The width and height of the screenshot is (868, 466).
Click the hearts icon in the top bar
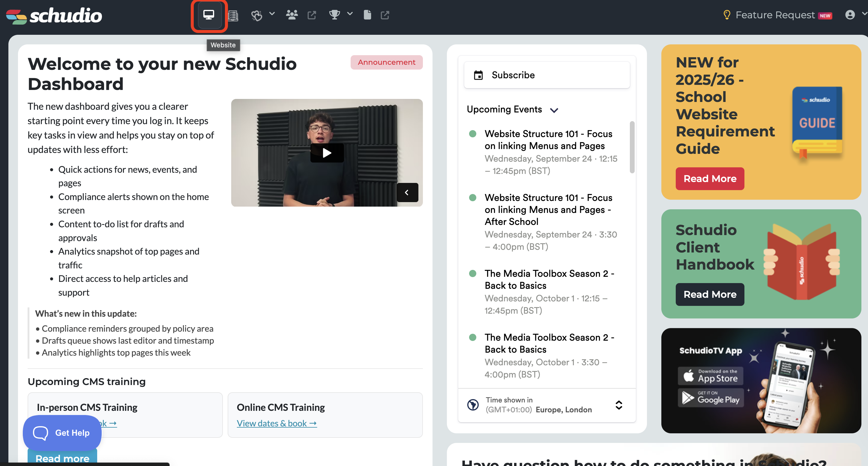point(256,15)
